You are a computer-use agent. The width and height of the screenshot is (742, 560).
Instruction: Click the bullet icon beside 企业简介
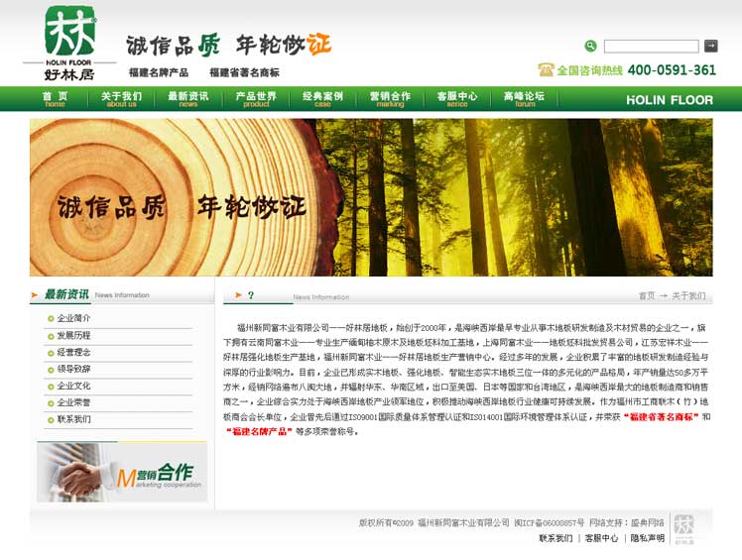(50, 318)
